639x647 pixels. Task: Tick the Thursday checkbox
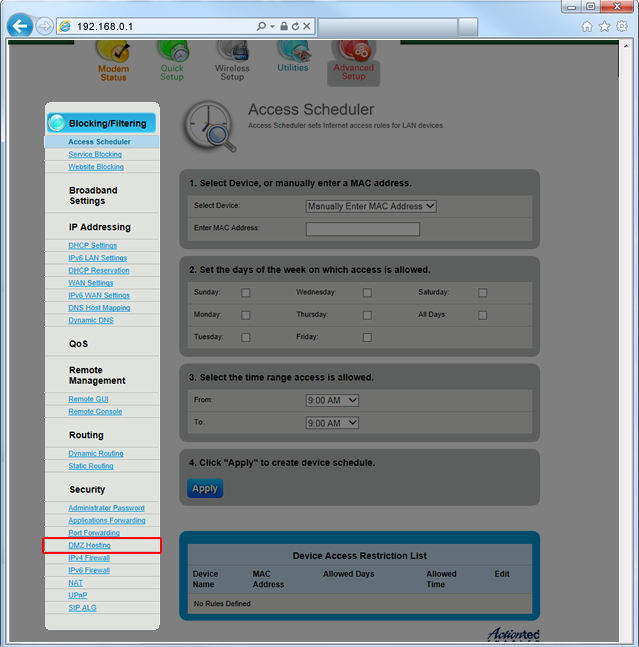pyautogui.click(x=367, y=315)
